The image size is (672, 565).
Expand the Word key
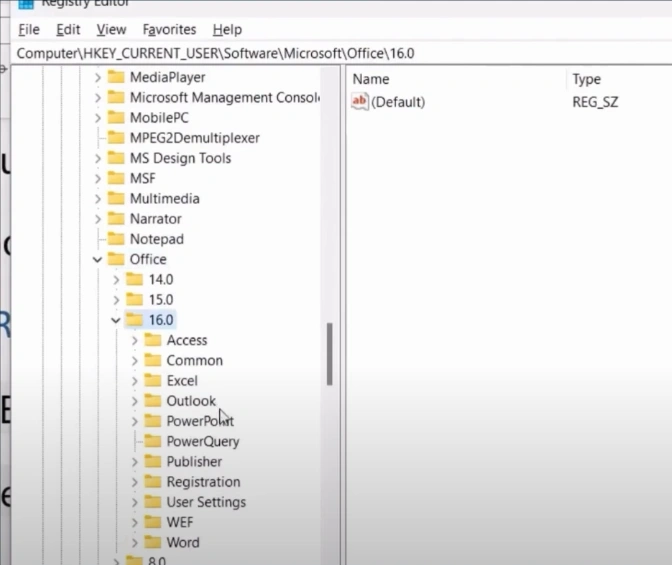pos(135,543)
